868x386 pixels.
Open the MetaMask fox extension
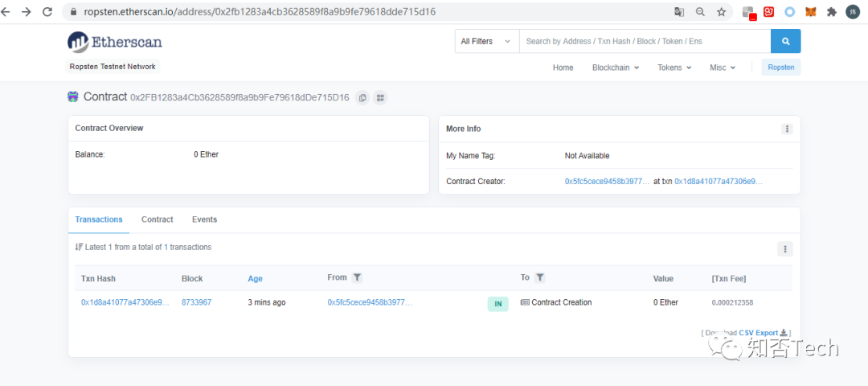tap(810, 11)
